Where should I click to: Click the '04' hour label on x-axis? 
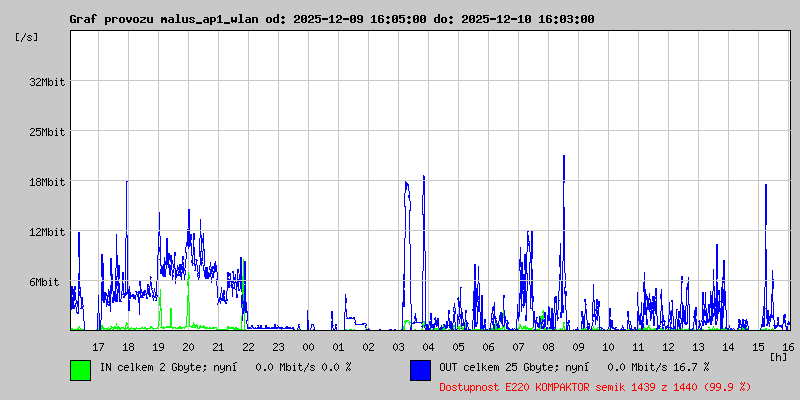point(429,347)
